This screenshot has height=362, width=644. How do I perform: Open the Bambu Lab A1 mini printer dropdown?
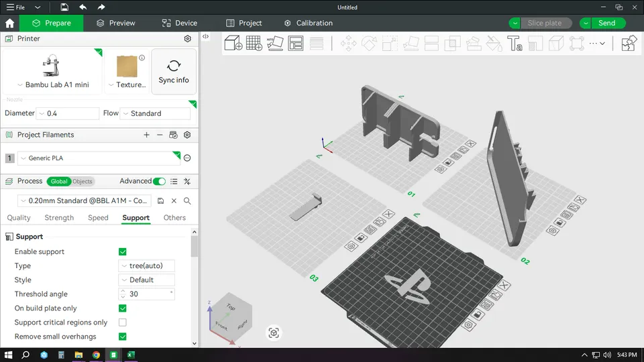click(x=53, y=84)
